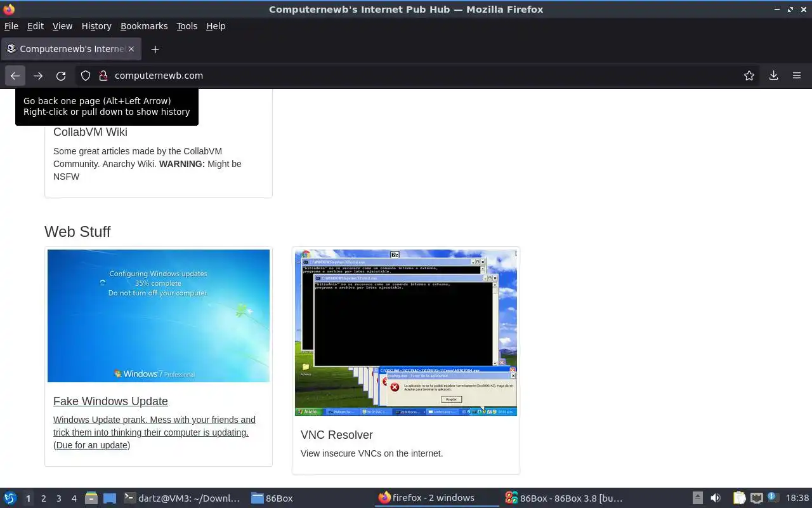Viewport: 812px width, 508px height.
Task: Open the View menu
Action: coord(62,26)
